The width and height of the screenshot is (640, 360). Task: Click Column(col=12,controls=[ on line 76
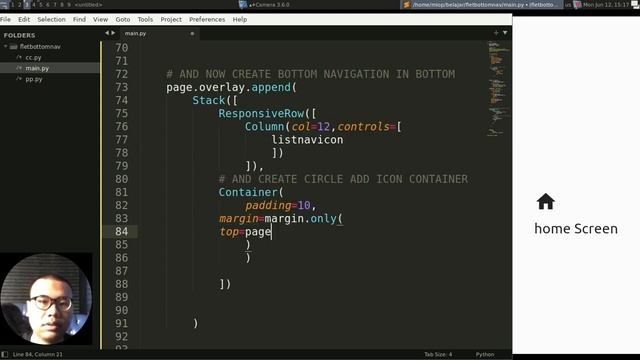(x=323, y=127)
